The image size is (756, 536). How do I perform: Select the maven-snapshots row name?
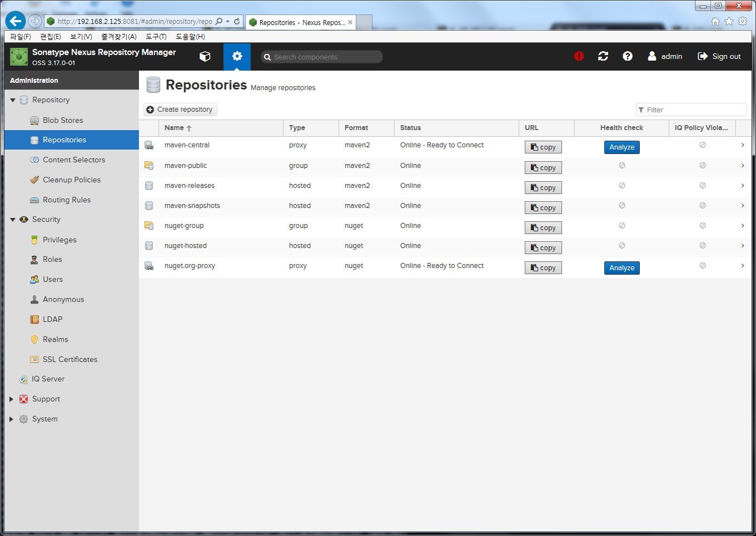(x=192, y=206)
